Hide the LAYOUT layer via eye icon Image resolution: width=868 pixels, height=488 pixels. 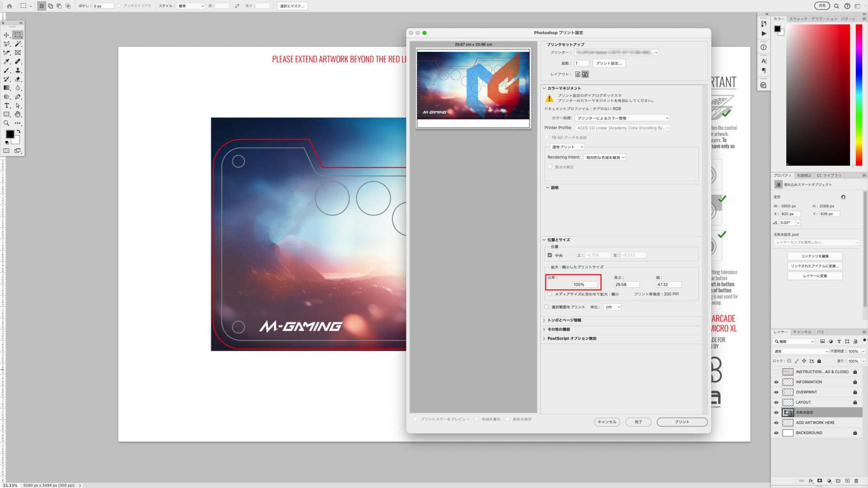point(776,402)
